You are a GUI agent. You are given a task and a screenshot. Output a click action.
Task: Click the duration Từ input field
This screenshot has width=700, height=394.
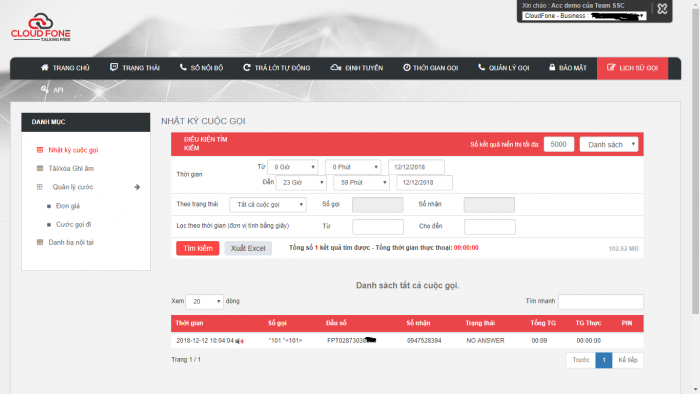point(378,227)
